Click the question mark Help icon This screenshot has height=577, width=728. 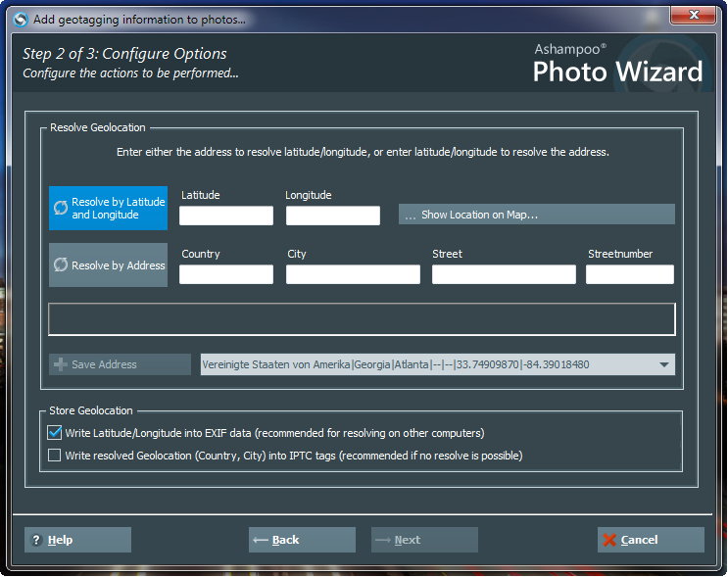(36, 540)
